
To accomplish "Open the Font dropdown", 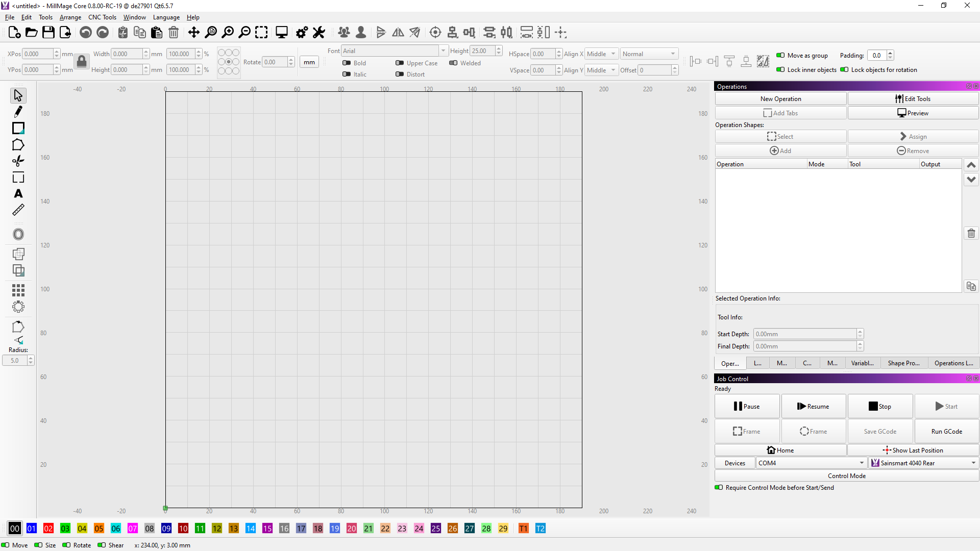I will [443, 51].
